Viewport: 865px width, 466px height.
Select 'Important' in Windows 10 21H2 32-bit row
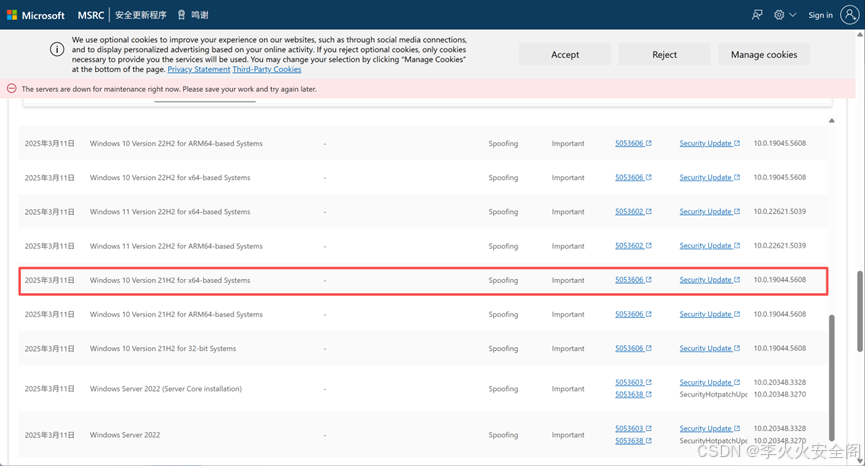(568, 349)
